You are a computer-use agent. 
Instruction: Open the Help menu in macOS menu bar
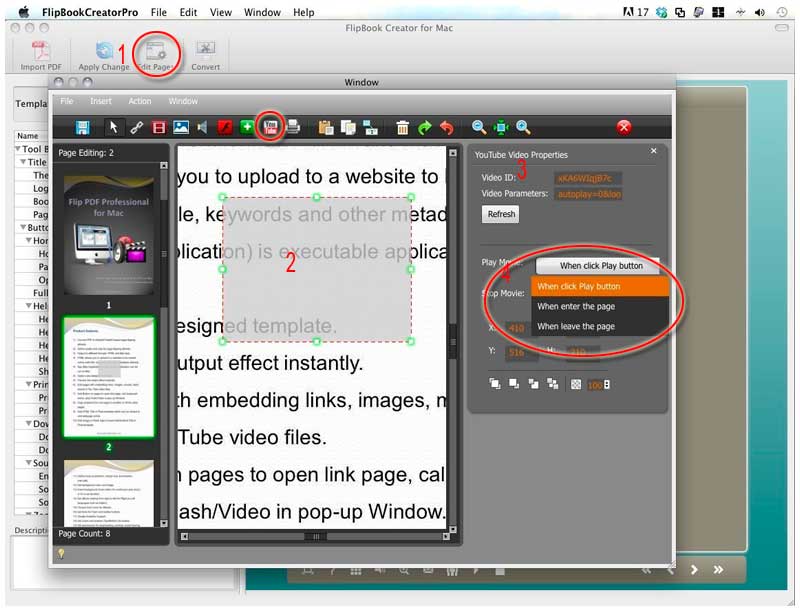tap(304, 12)
